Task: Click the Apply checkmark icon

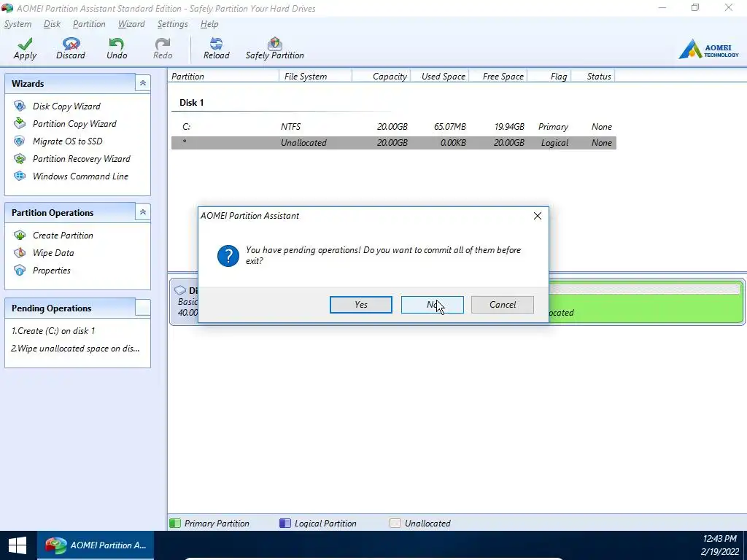Action: [25, 43]
